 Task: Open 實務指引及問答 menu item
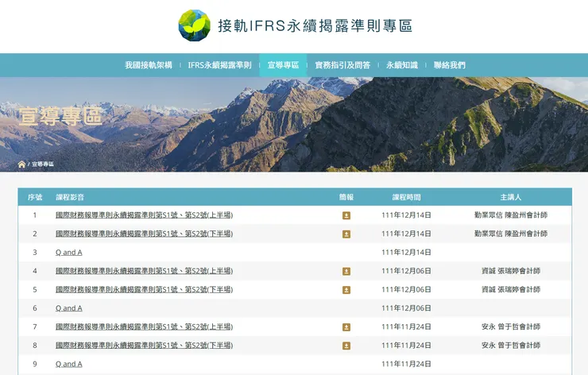[x=342, y=65]
